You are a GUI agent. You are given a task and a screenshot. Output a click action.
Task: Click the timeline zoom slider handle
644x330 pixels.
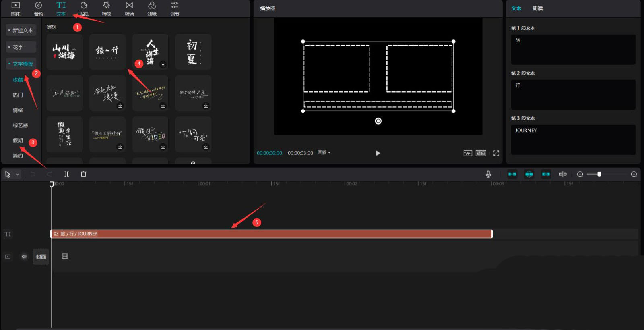pyautogui.click(x=599, y=174)
